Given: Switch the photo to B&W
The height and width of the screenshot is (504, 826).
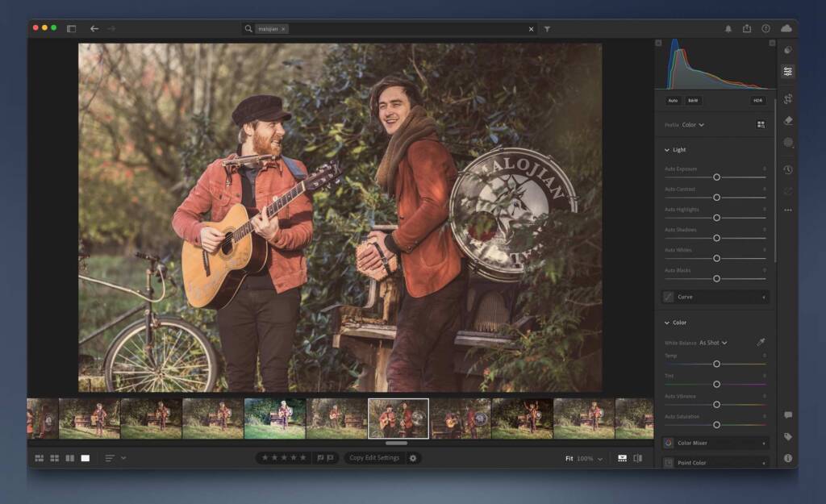Looking at the screenshot, I should coord(695,101).
